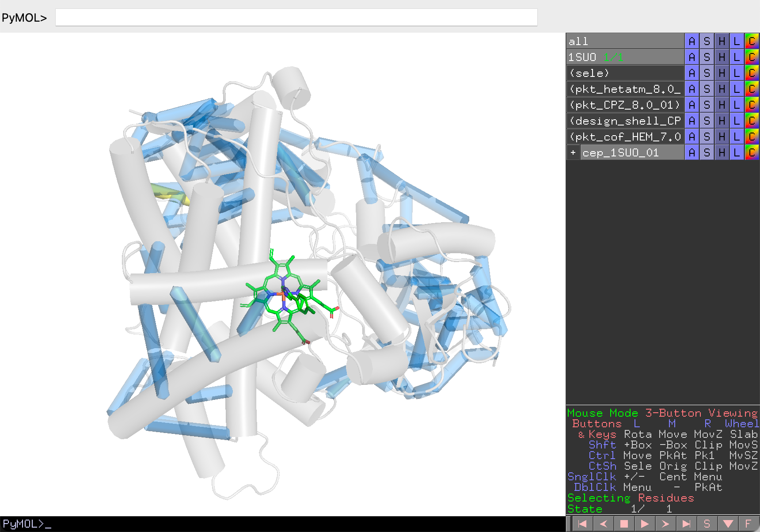Toggle sequence viewer S button
Viewport: 760px width, 532px height.
707,524
